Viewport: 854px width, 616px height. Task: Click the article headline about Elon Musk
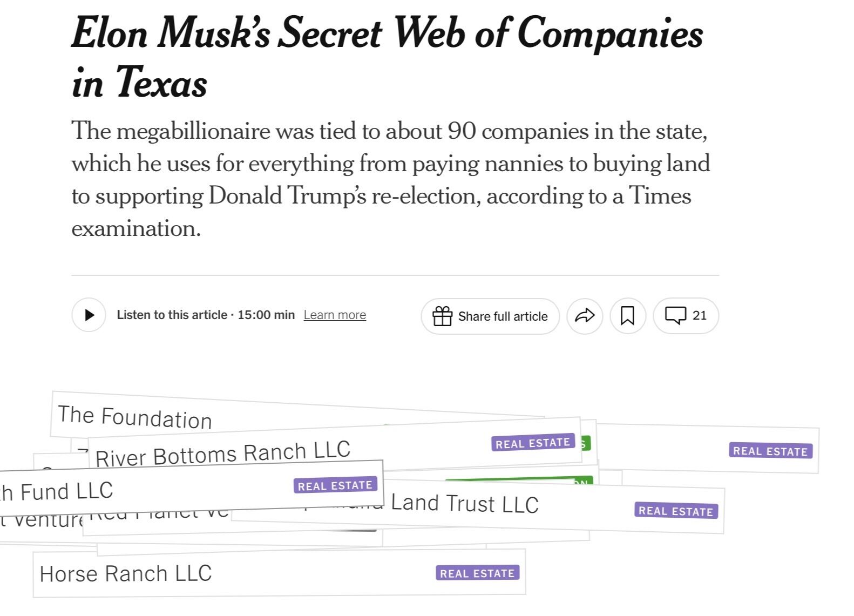coord(387,57)
